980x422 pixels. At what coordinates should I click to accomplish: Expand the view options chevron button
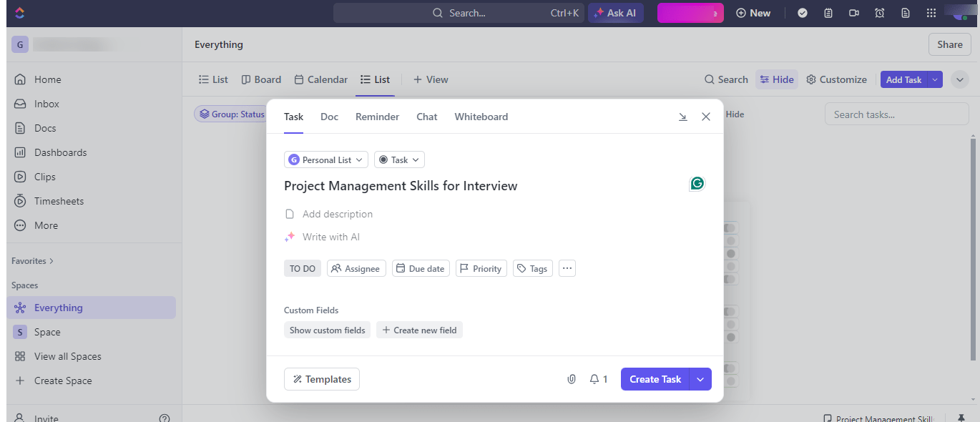pyautogui.click(x=959, y=79)
